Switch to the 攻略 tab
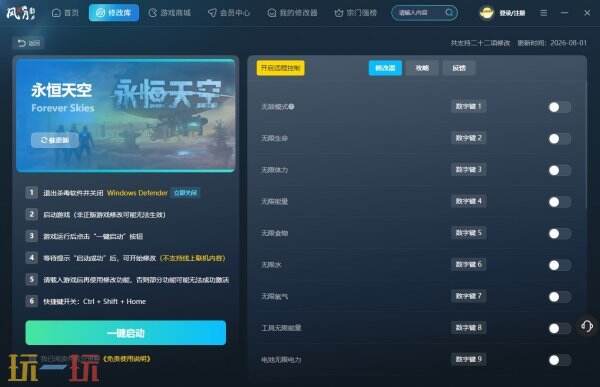Screen dimensions: 600x387 point(422,68)
